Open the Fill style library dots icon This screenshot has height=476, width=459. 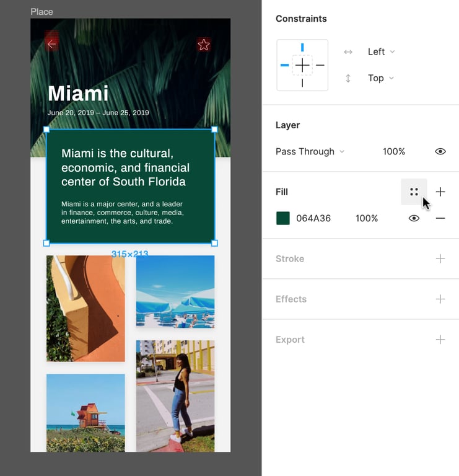click(414, 192)
